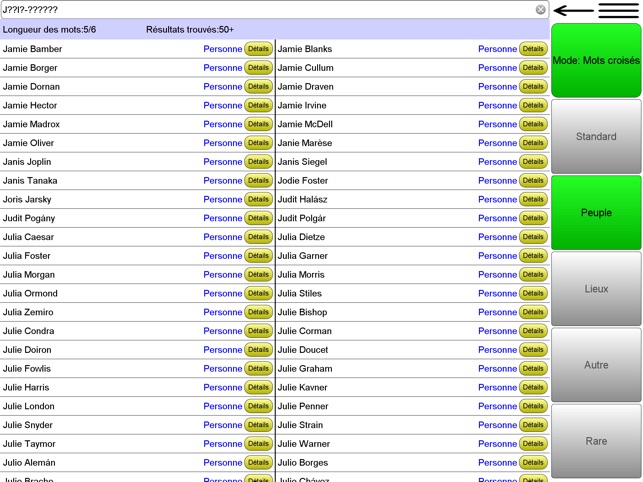This screenshot has width=643, height=482.
Task: Select the name Julia Ormond
Action: 30,293
